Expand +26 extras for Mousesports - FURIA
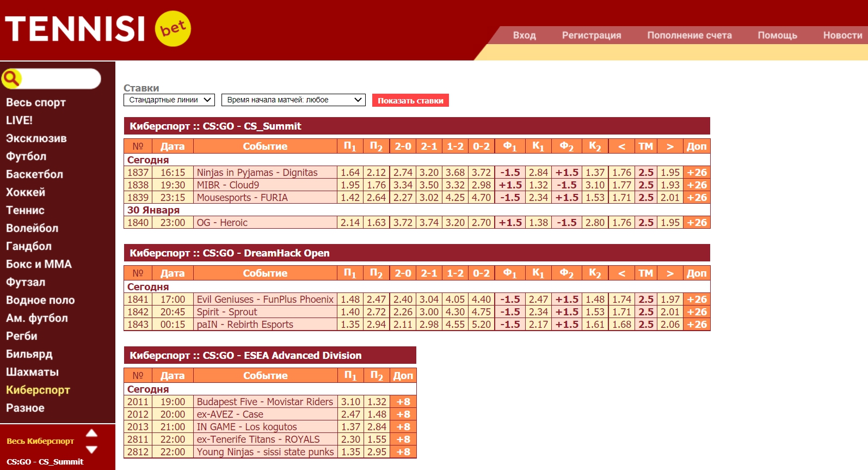Viewport: 868px width, 470px height. coord(697,198)
